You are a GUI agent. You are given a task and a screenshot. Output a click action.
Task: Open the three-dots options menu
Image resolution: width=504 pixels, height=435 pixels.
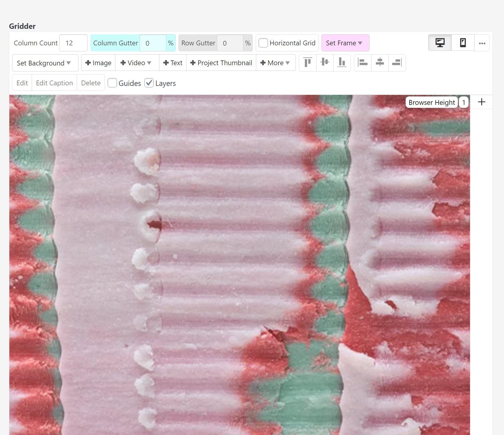coord(482,43)
